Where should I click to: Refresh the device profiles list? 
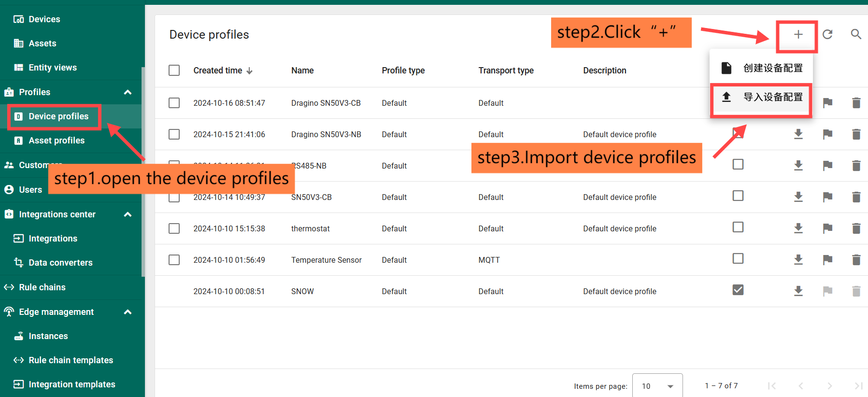click(x=827, y=34)
